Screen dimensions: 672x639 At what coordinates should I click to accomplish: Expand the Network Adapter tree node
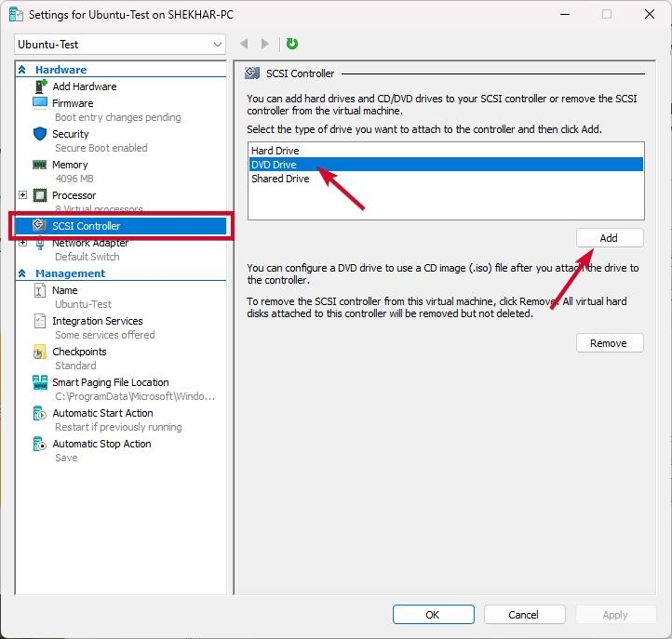tap(22, 243)
